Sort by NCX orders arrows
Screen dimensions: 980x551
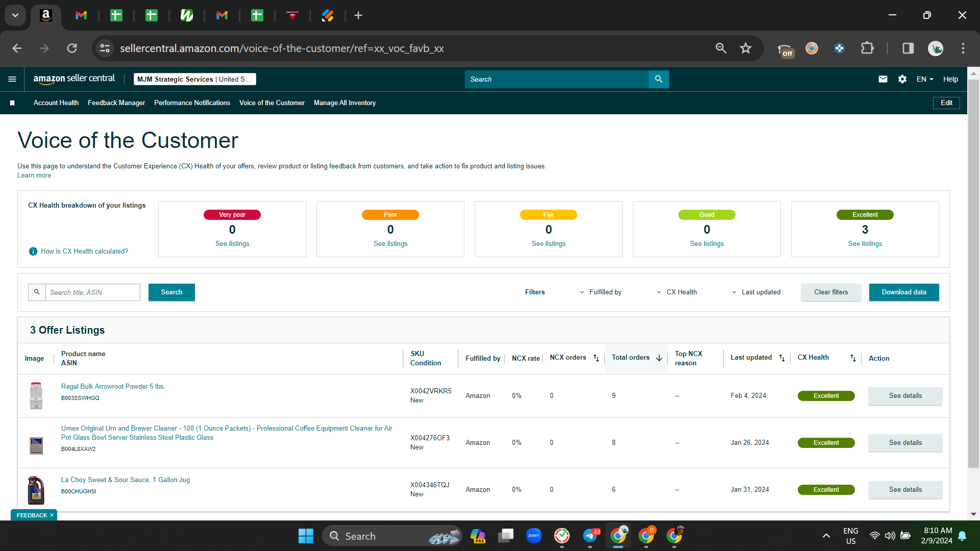coord(596,358)
